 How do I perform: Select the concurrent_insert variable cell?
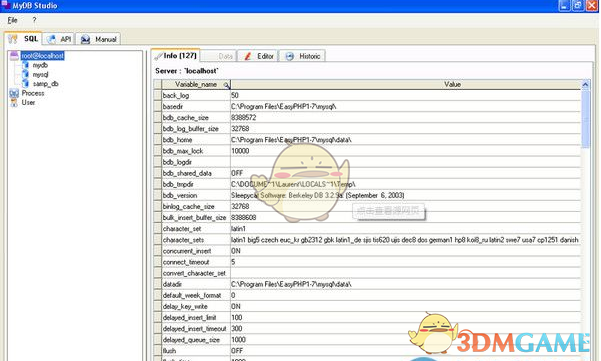click(196, 251)
